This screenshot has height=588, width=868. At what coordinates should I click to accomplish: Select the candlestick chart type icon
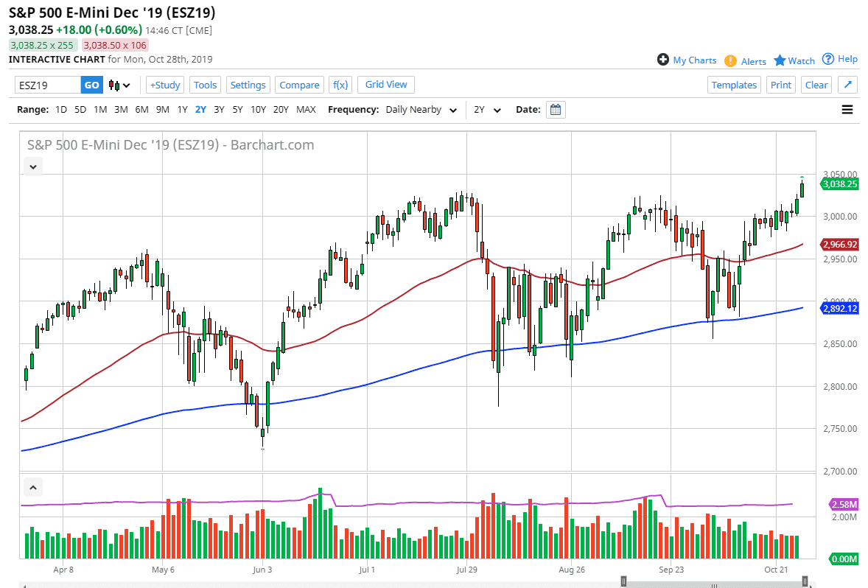[114, 85]
